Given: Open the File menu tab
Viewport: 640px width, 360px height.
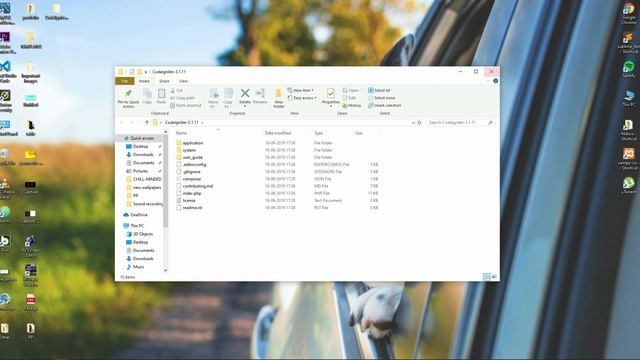Looking at the screenshot, I should pyautogui.click(x=124, y=81).
